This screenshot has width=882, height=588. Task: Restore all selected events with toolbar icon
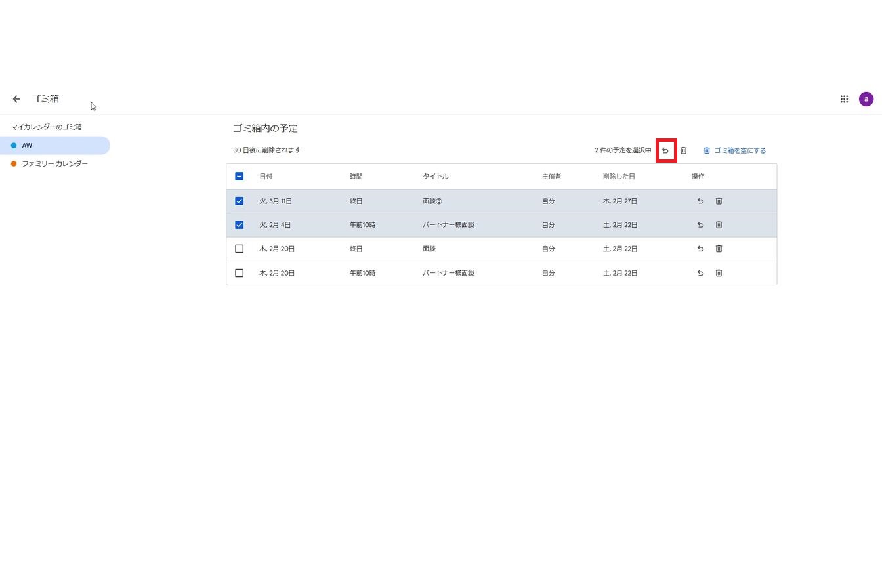point(665,150)
